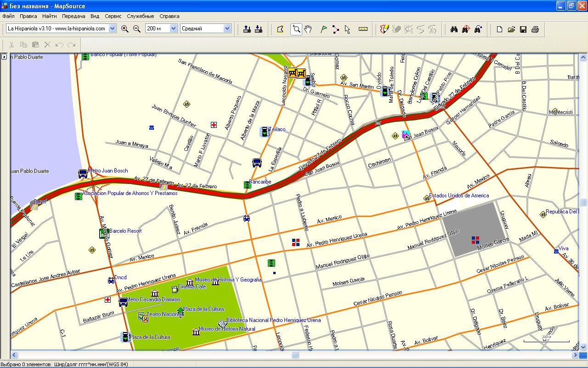Click the Cinema Cafe mug icon
The height and width of the screenshot is (368, 588).
(x=175, y=289)
